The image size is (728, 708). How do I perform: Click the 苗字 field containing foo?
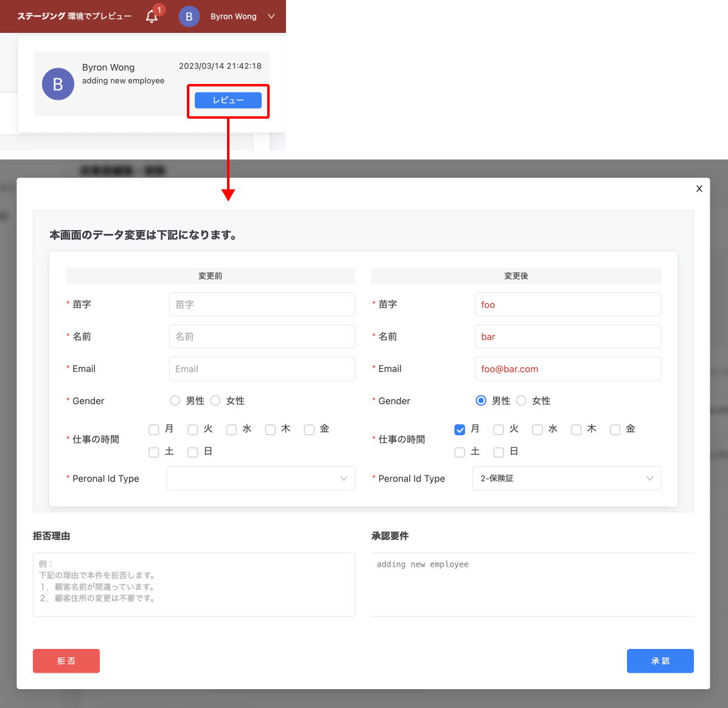tap(567, 304)
